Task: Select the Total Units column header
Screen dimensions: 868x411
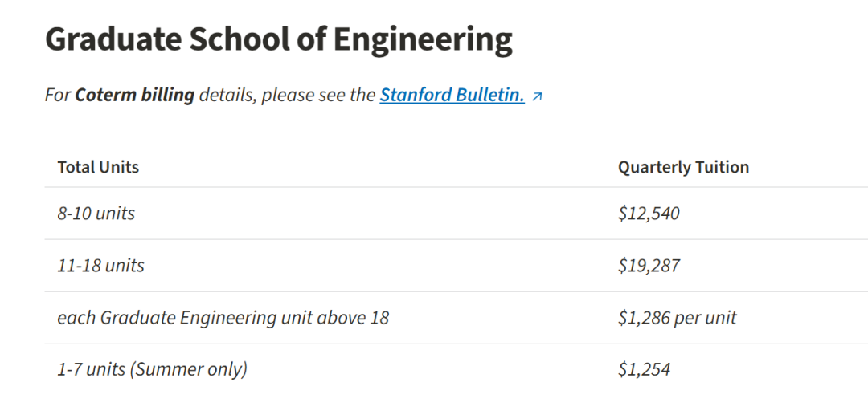Action: point(98,166)
